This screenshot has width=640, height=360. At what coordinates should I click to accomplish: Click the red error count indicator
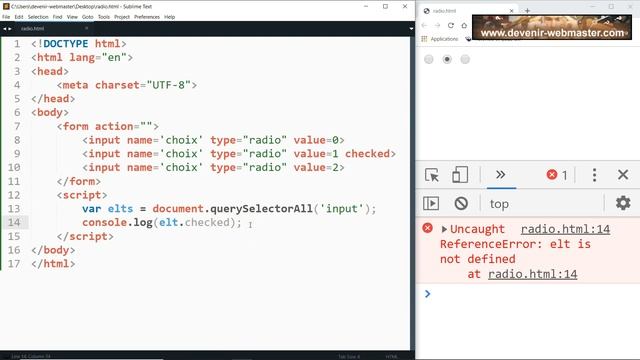click(557, 175)
